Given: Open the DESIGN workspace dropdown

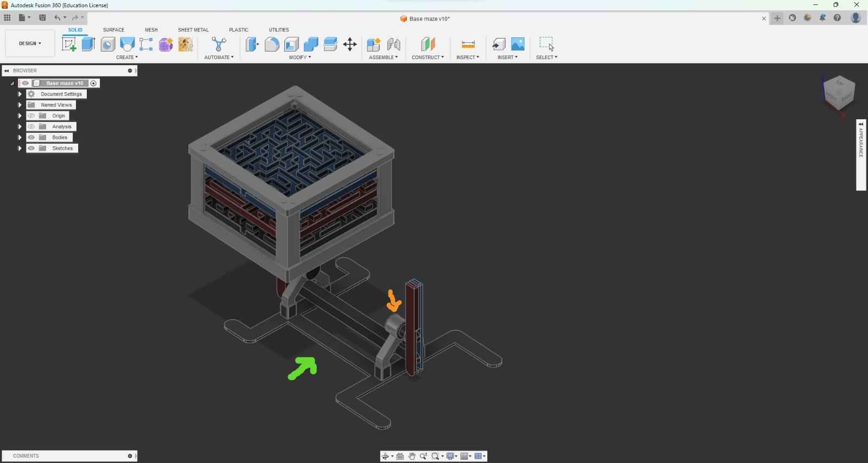Looking at the screenshot, I should (30, 43).
